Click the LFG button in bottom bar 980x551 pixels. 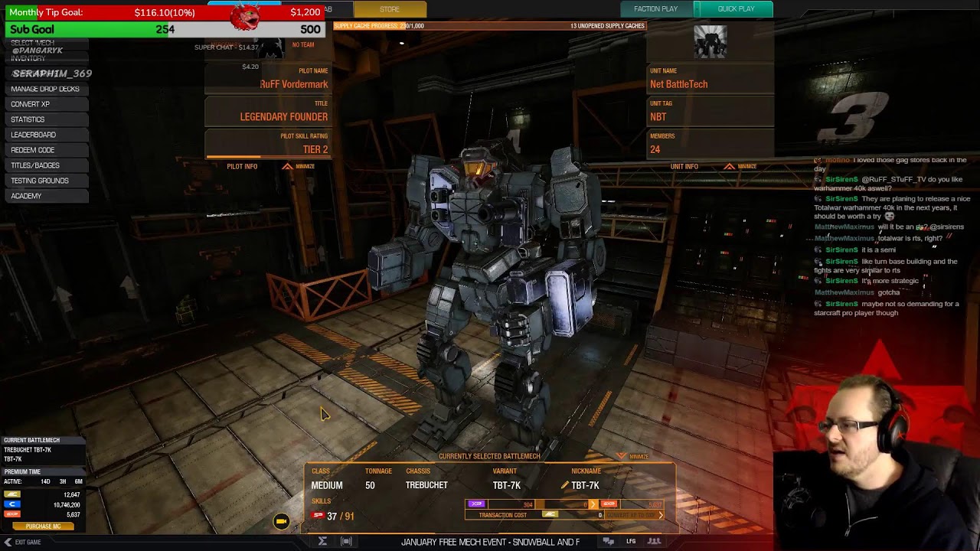[x=631, y=541]
